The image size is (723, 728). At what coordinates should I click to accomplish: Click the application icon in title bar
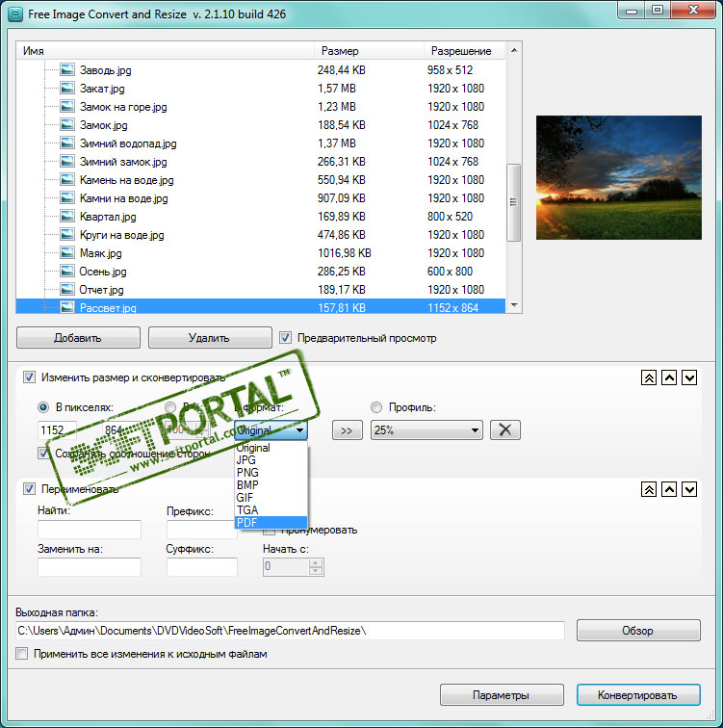(15, 14)
